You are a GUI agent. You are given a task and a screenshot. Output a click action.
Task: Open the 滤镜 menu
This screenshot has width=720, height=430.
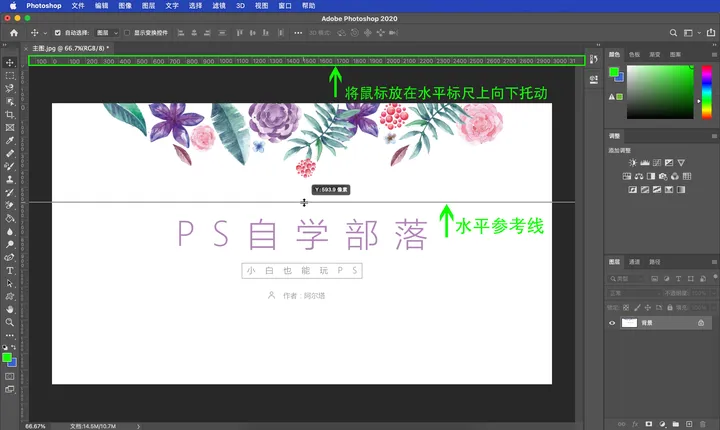point(219,6)
